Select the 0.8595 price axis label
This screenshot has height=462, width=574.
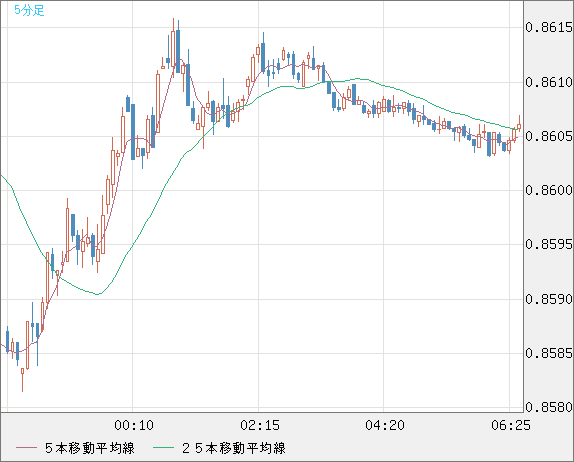(549, 244)
